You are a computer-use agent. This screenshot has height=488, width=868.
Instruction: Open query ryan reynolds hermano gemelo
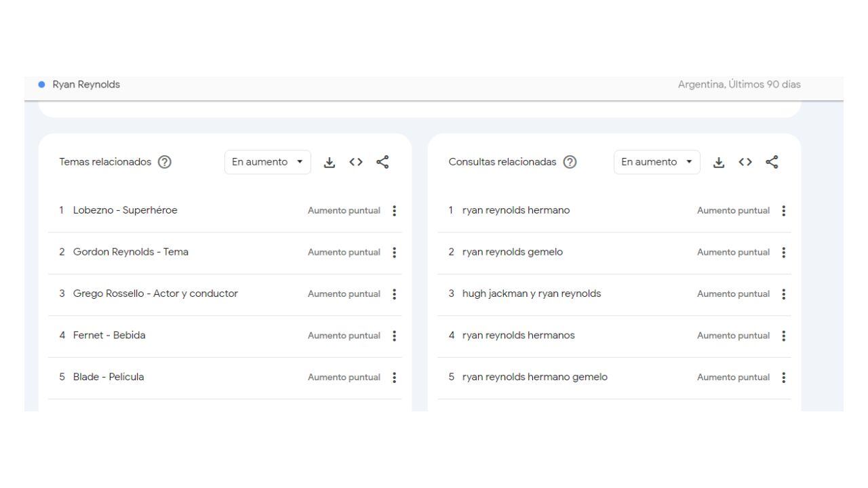click(535, 377)
